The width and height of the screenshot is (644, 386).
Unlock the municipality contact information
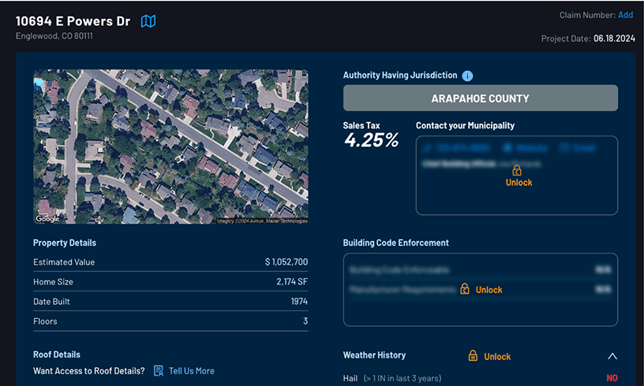click(x=519, y=182)
